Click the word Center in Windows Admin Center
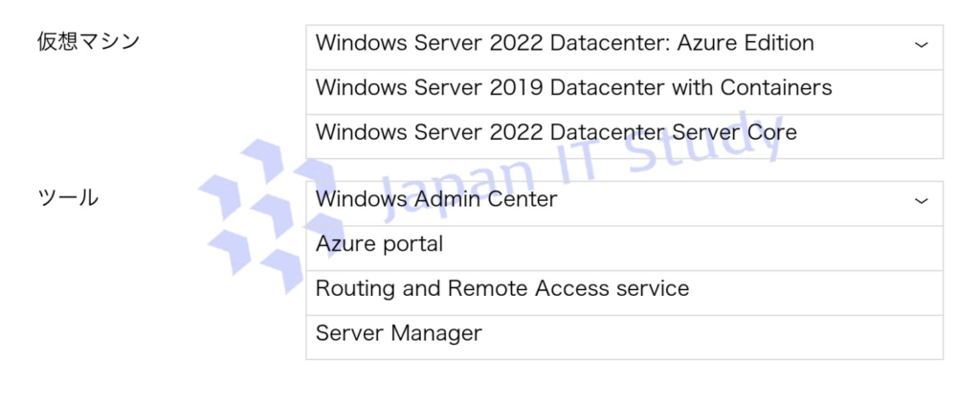980x406 pixels. click(x=522, y=199)
